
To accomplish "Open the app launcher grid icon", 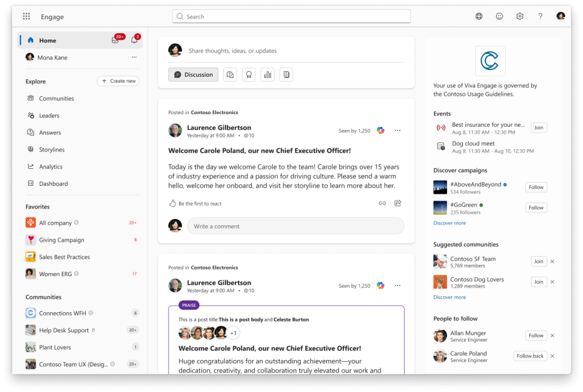I will coord(26,16).
